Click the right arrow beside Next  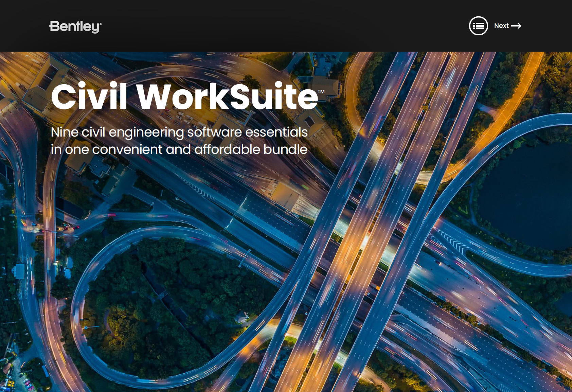click(x=516, y=26)
